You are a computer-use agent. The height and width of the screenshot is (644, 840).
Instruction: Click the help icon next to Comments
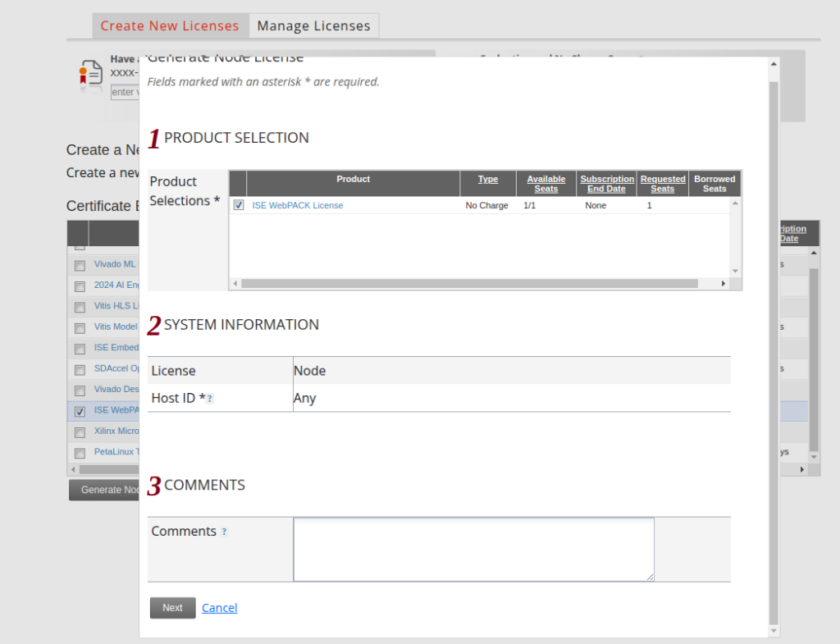(x=224, y=532)
